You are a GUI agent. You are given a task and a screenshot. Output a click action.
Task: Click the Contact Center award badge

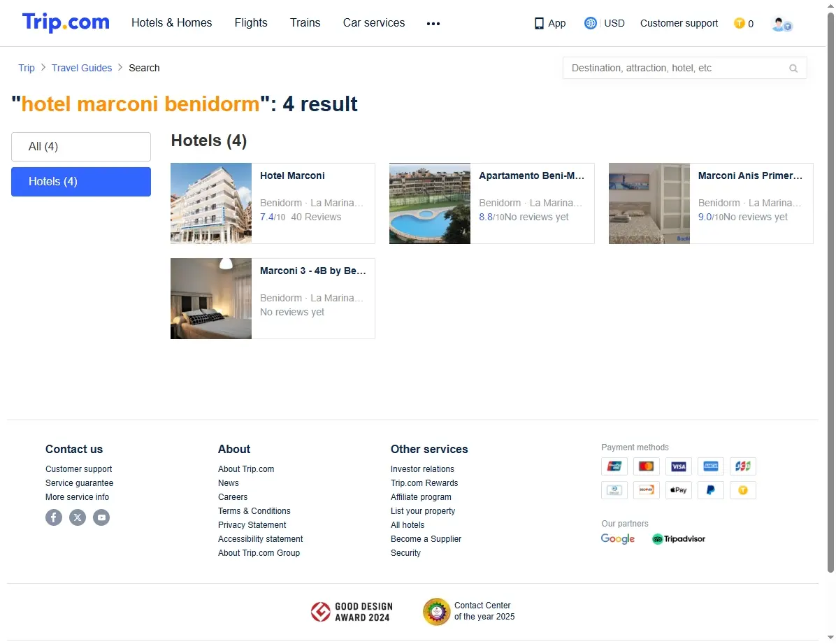point(468,611)
